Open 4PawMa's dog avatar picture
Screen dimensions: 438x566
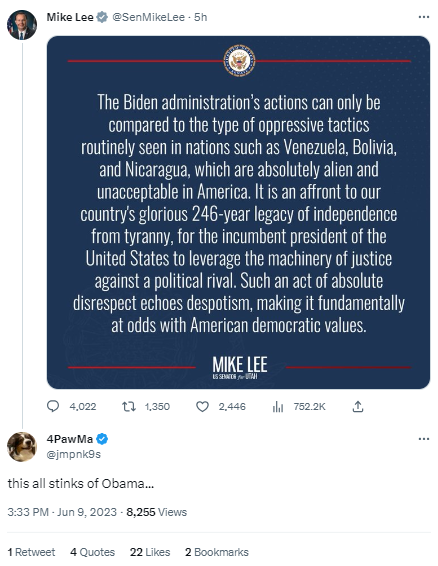pyautogui.click(x=22, y=447)
